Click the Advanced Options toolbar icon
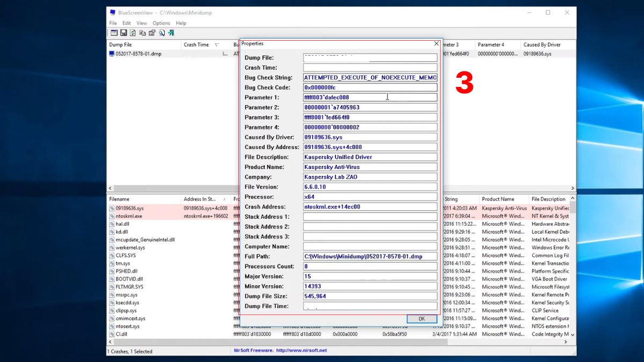The width and height of the screenshot is (644, 362). pyautogui.click(x=114, y=33)
